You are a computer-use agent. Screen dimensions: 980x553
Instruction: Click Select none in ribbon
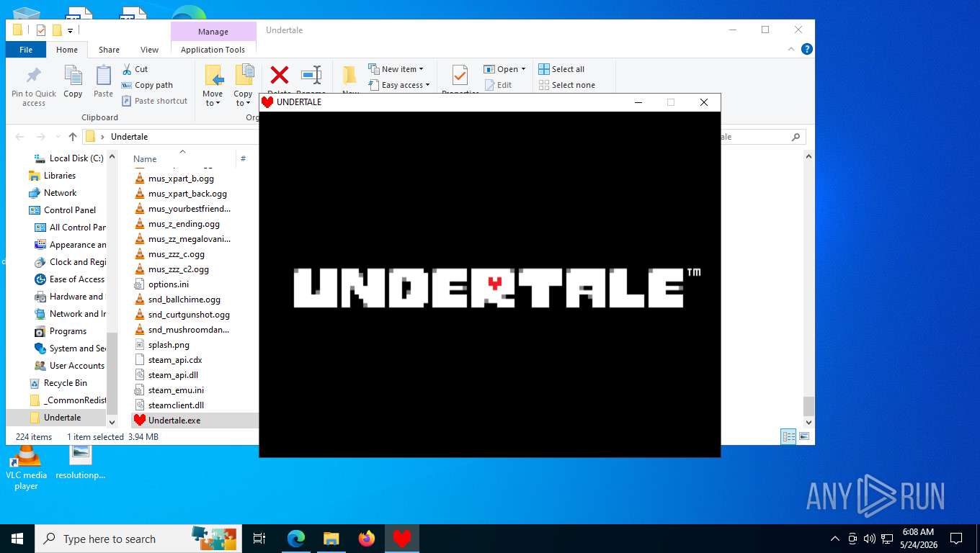pos(566,85)
